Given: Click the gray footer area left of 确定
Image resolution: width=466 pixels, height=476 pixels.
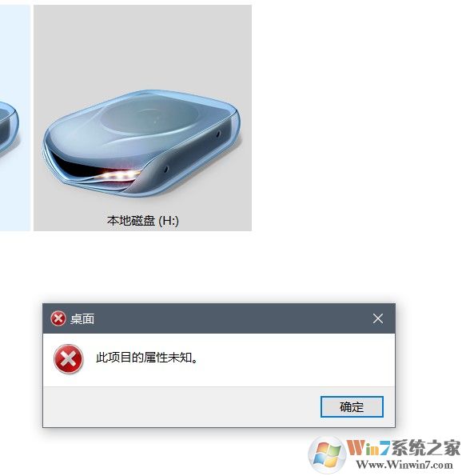Looking at the screenshot, I should [181, 406].
